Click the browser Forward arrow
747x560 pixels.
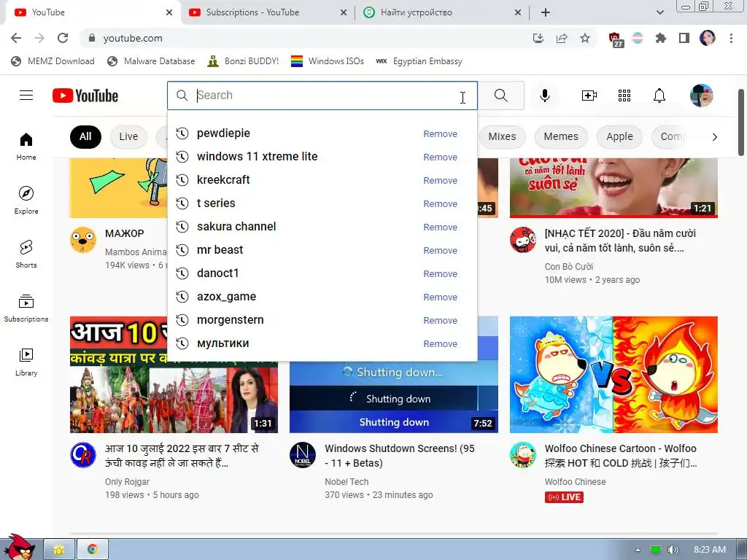[39, 38]
